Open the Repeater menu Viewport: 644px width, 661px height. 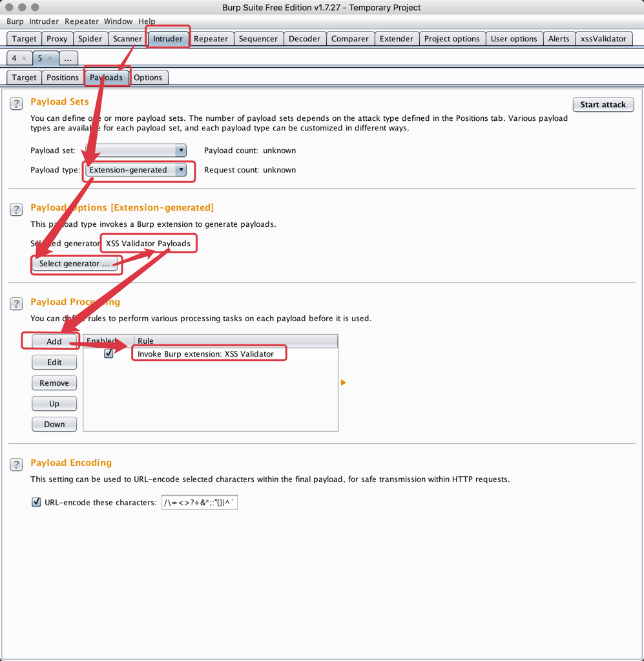(x=81, y=21)
